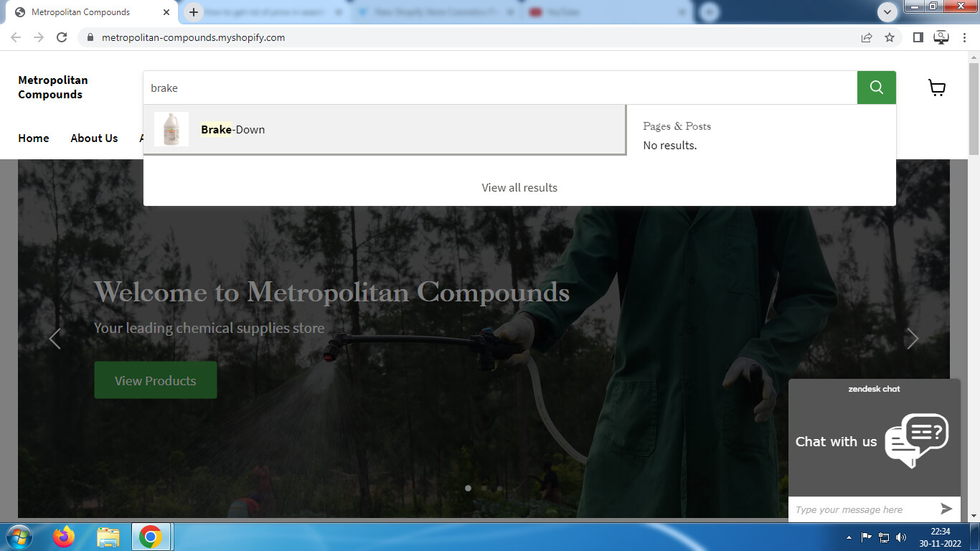The height and width of the screenshot is (551, 980).
Task: Select the Home menu item
Action: coord(34,138)
